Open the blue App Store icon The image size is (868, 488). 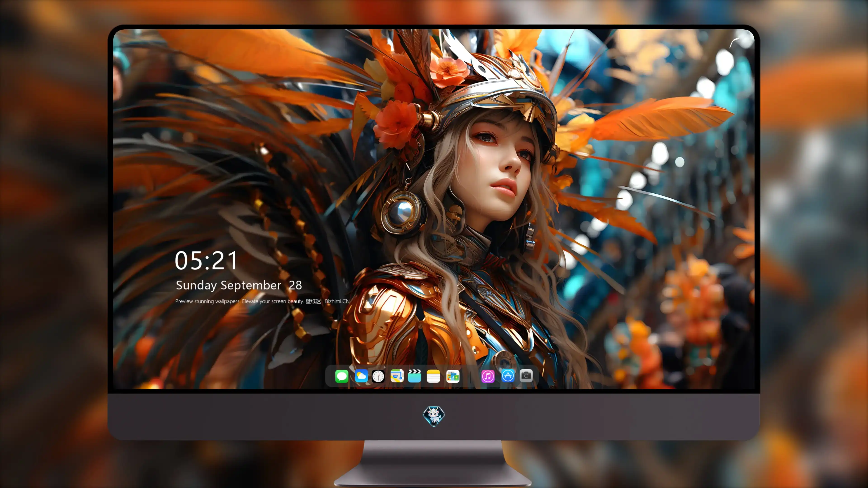tap(508, 376)
